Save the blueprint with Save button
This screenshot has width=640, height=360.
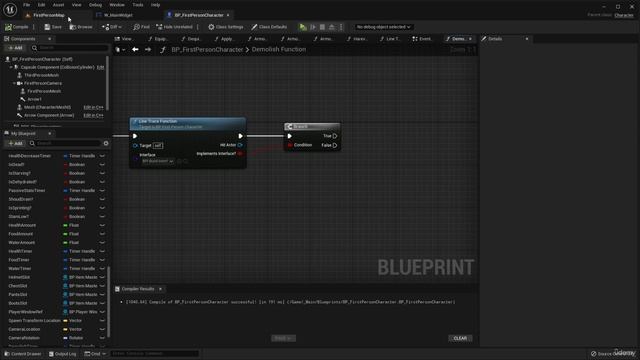point(53,27)
